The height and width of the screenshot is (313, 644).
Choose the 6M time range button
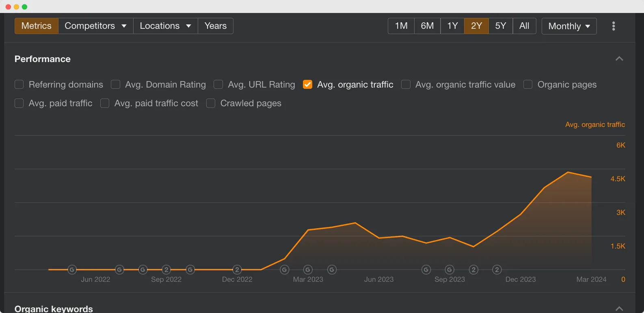pyautogui.click(x=427, y=26)
